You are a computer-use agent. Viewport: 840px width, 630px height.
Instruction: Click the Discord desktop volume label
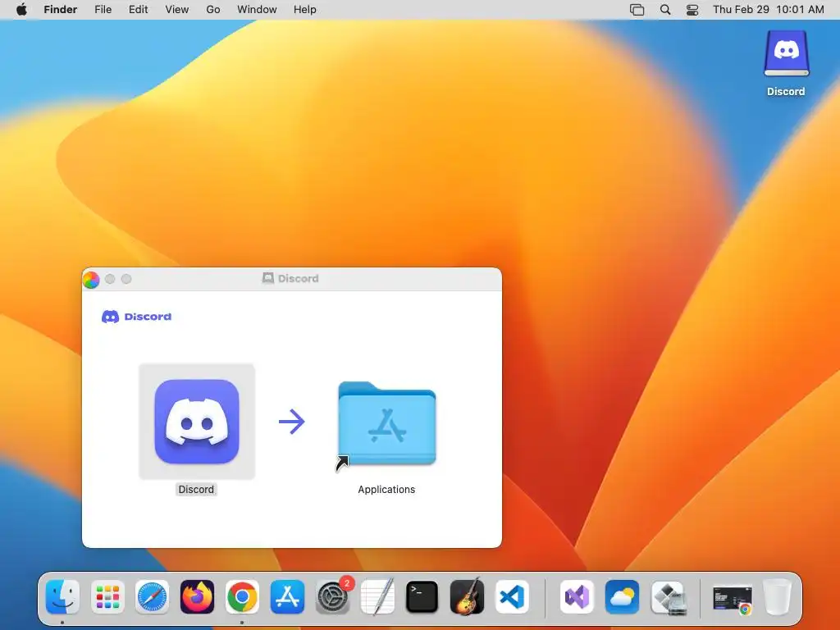coord(786,92)
